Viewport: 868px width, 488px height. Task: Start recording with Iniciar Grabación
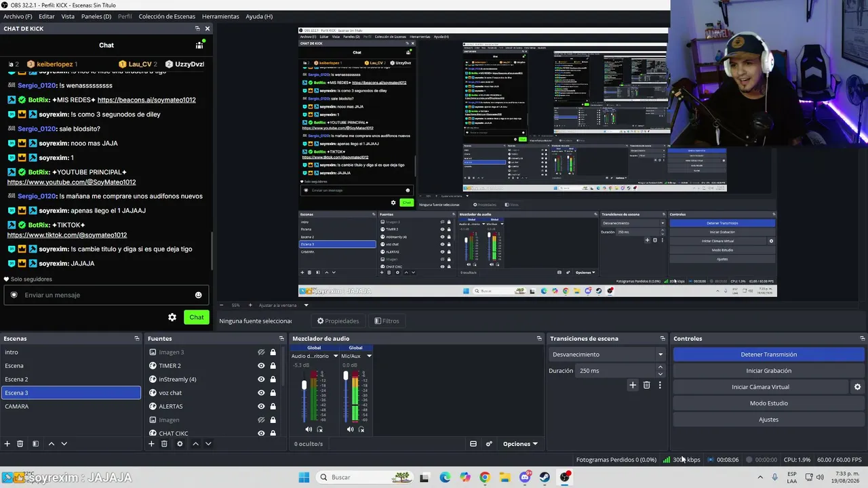pos(769,371)
